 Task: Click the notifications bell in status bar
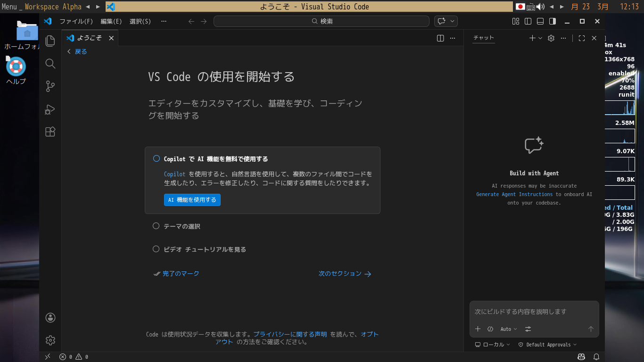tap(596, 357)
